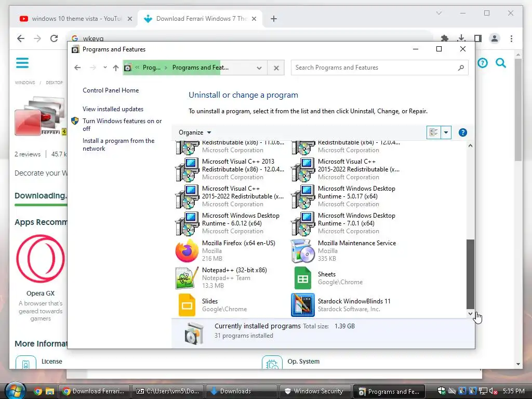Open Control Panel Home link
The height and width of the screenshot is (399, 532).
(x=111, y=90)
